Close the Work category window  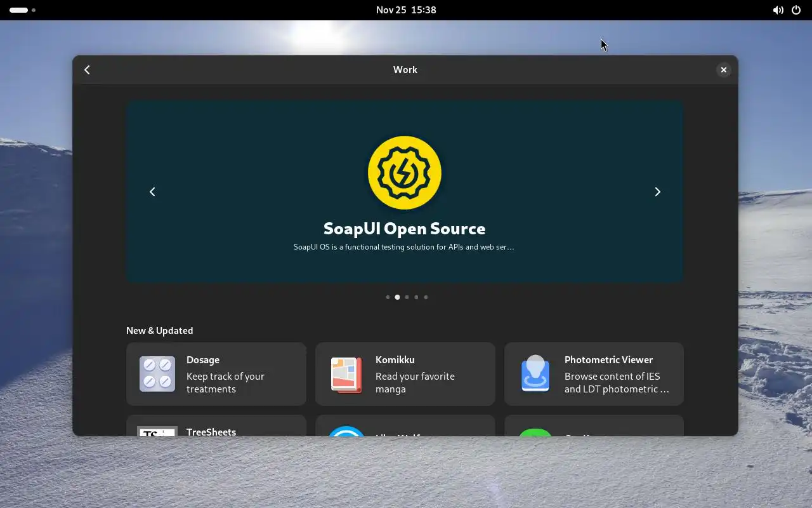point(723,70)
